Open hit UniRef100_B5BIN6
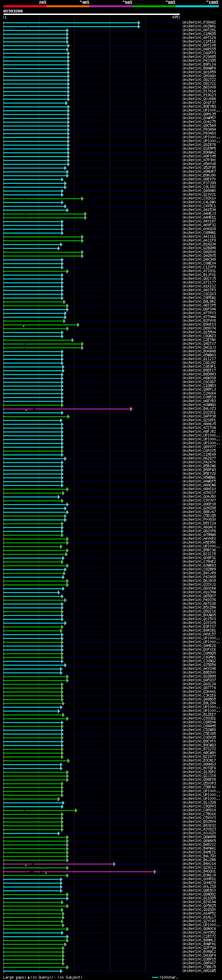 point(199,466)
